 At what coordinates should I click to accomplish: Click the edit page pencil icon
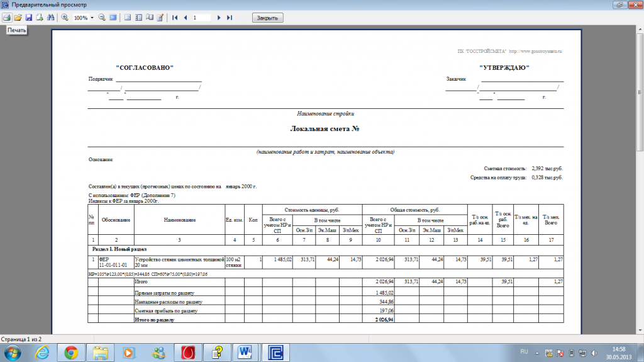coord(160,18)
